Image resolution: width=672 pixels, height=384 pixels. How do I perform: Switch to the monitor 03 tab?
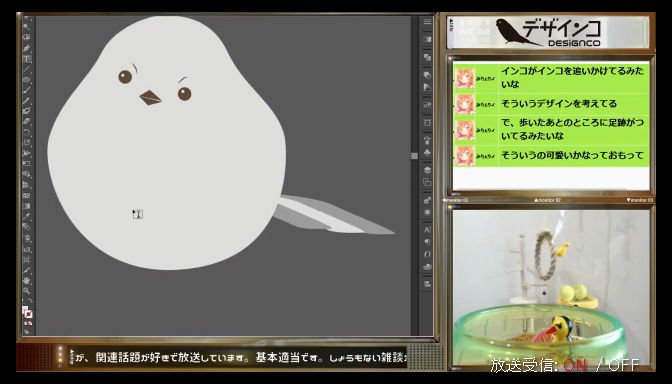639,200
